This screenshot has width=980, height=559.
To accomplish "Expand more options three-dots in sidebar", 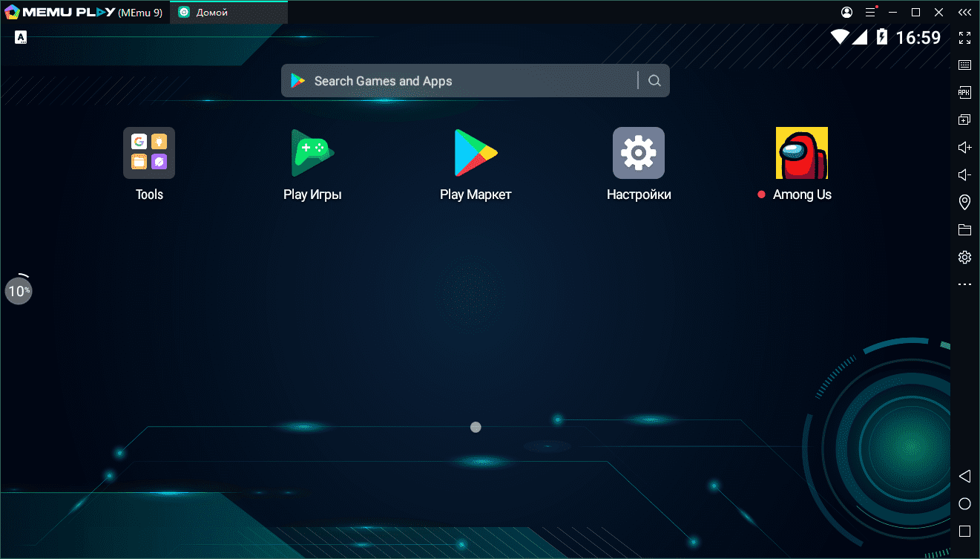I will tap(964, 284).
